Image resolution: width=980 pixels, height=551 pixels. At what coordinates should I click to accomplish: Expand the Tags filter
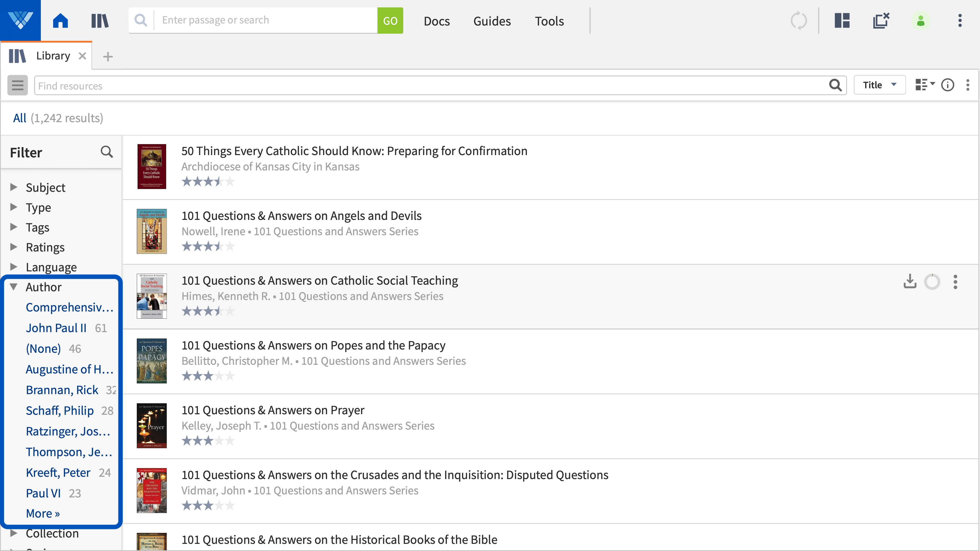[x=14, y=227]
